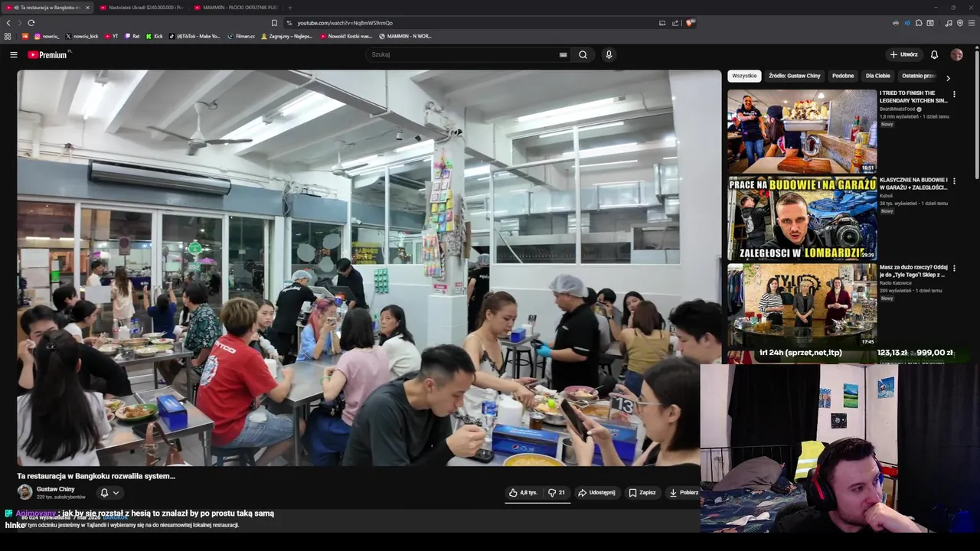The image size is (980, 551).
Task: Open the blue sound-wave toolbar icon
Action: (907, 23)
